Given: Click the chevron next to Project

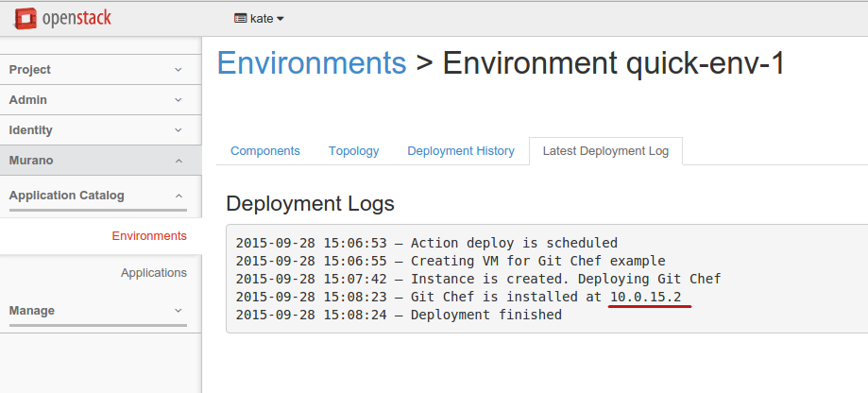Looking at the screenshot, I should 179,70.
